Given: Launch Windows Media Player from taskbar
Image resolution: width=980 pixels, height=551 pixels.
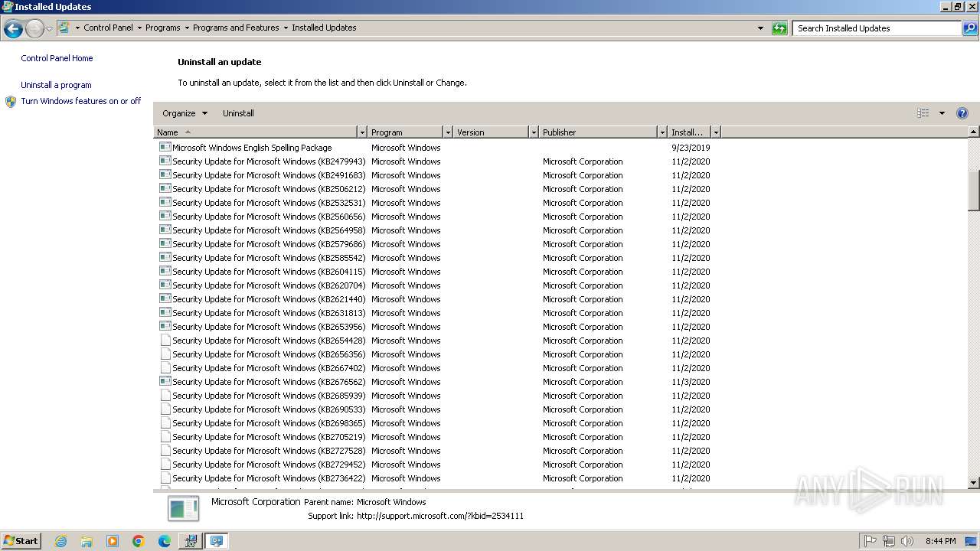Looking at the screenshot, I should click(113, 541).
